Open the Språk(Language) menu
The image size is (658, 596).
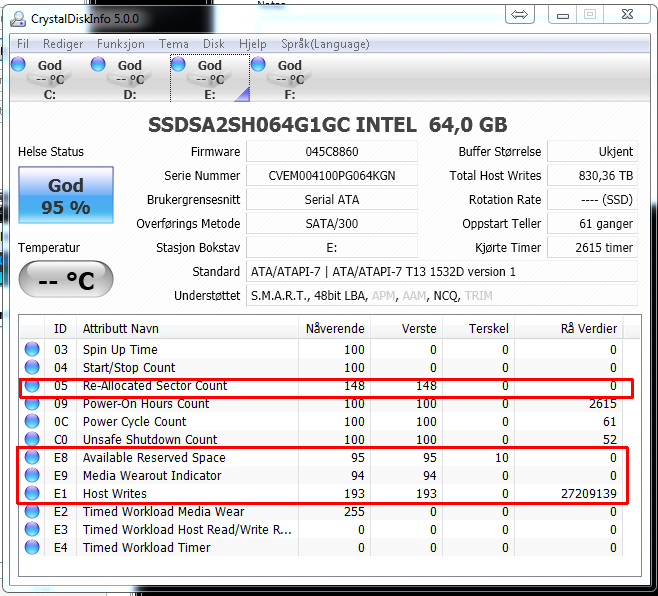pos(325,44)
